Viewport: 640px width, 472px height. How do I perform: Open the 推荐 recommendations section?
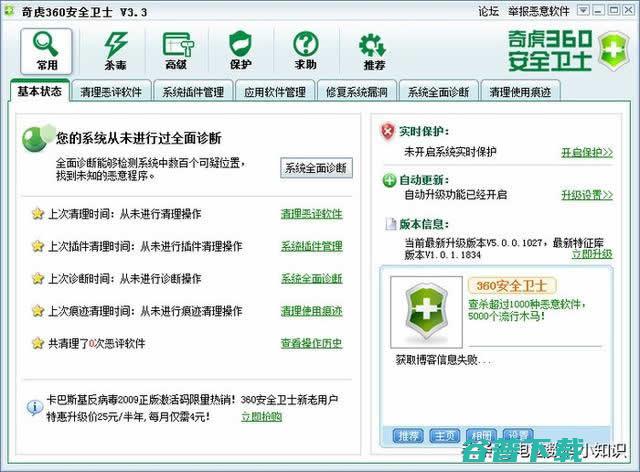[373, 51]
